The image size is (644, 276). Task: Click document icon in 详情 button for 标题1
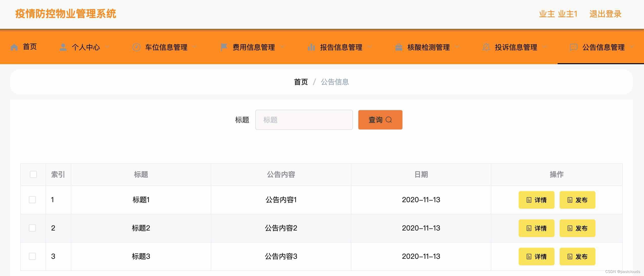[529, 200]
